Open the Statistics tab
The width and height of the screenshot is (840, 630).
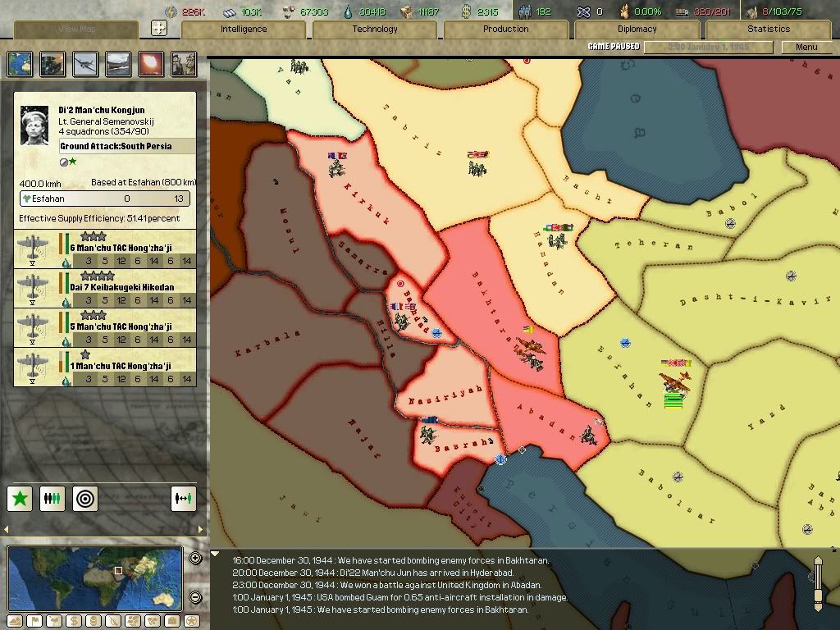click(x=768, y=29)
